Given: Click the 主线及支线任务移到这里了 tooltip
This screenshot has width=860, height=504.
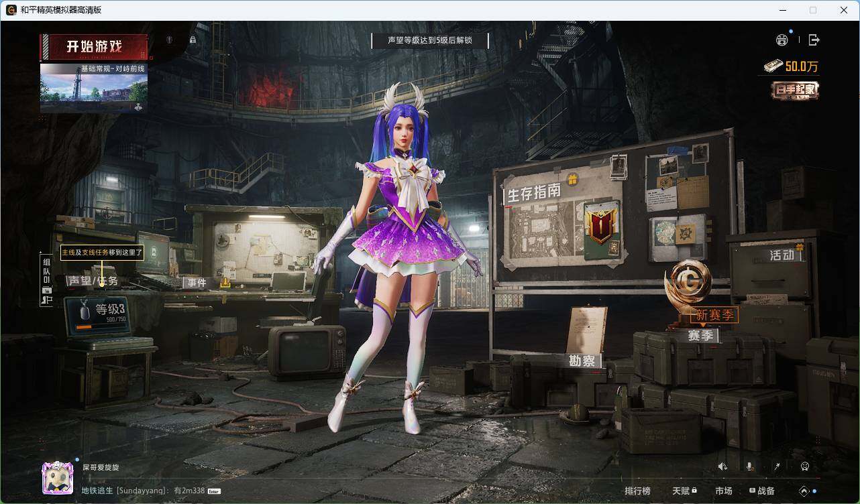Looking at the screenshot, I should pyautogui.click(x=102, y=252).
